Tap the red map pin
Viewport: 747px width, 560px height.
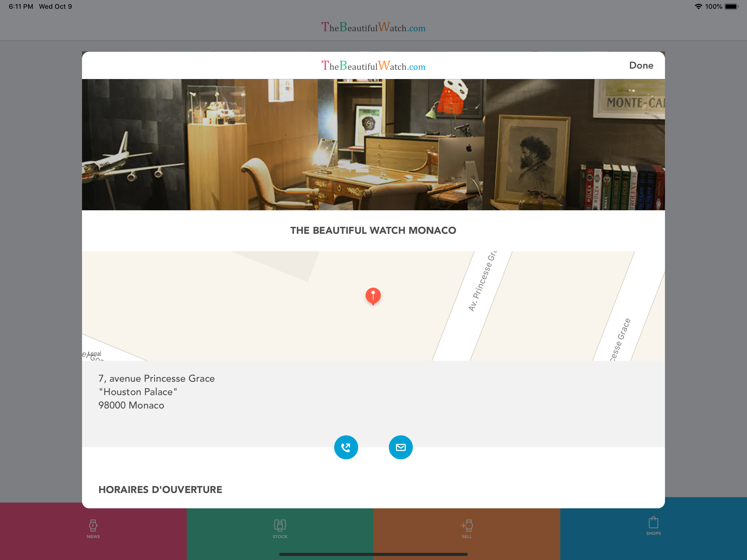coord(373,296)
